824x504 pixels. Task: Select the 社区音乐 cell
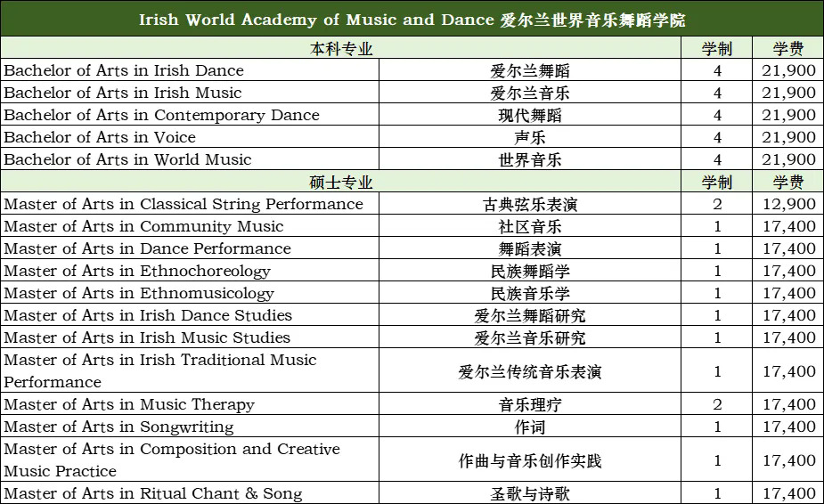click(x=530, y=226)
